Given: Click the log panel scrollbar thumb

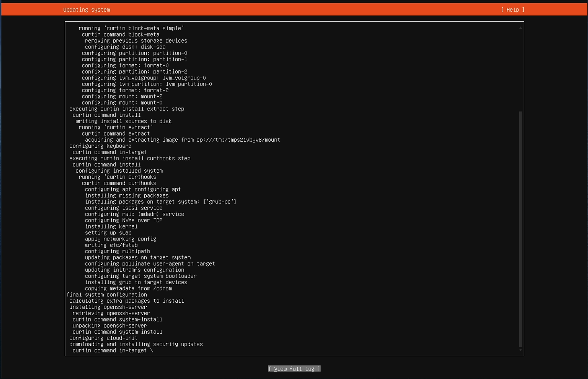Looking at the screenshot, I should click(520, 229).
